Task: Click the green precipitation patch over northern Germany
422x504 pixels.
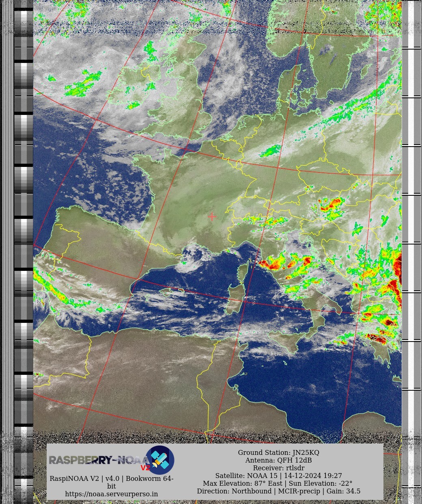Action: point(271,151)
